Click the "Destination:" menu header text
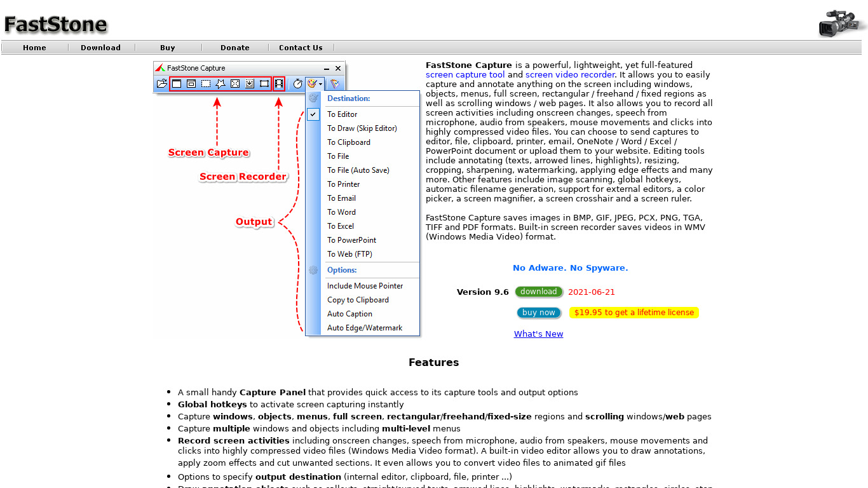The width and height of the screenshot is (868, 488). pyautogui.click(x=349, y=98)
